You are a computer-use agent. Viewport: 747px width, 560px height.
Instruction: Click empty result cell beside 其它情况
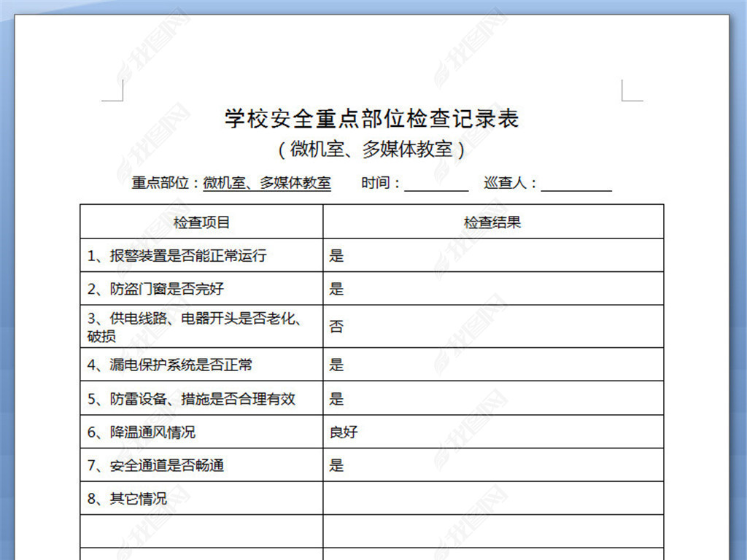(493, 498)
